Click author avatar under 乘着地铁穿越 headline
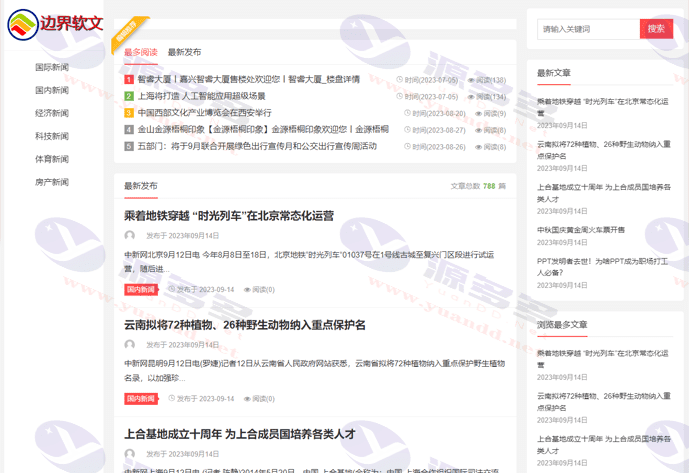Screen dimensions: 689x473 pyautogui.click(x=130, y=235)
